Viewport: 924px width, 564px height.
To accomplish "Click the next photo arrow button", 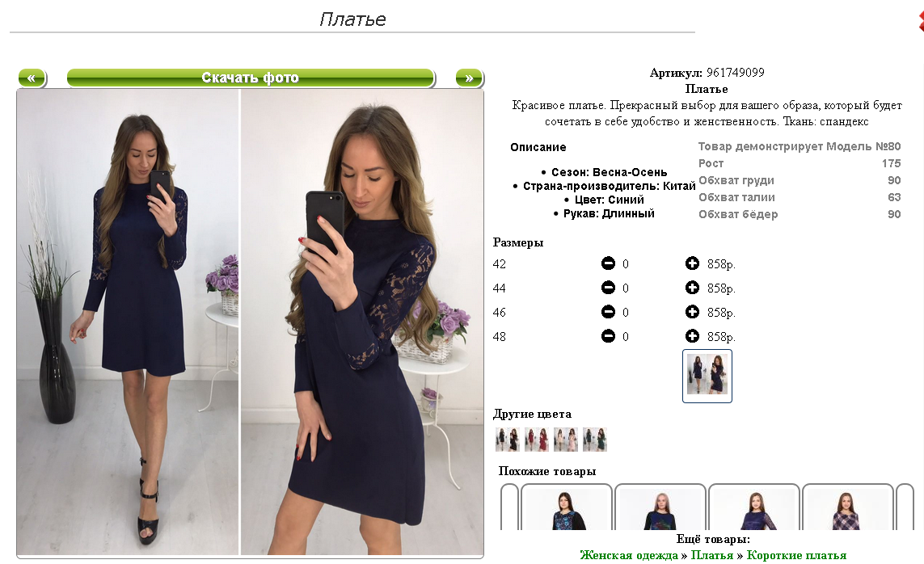I will point(469,78).
